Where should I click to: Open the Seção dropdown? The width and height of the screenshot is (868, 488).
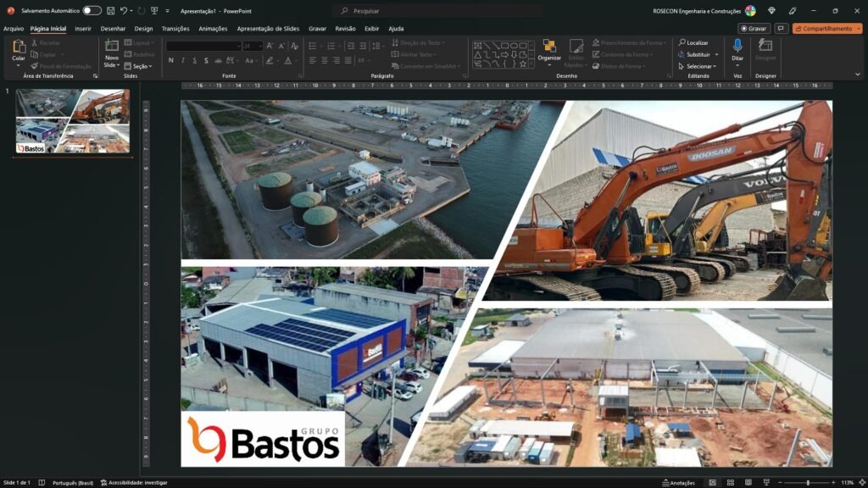point(138,66)
